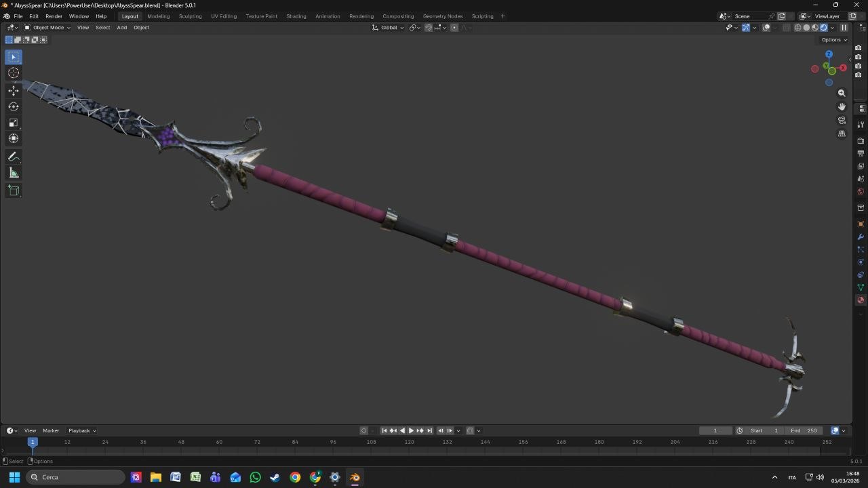Select the Rotate tool
Screen dimensions: 868x488
[13, 106]
